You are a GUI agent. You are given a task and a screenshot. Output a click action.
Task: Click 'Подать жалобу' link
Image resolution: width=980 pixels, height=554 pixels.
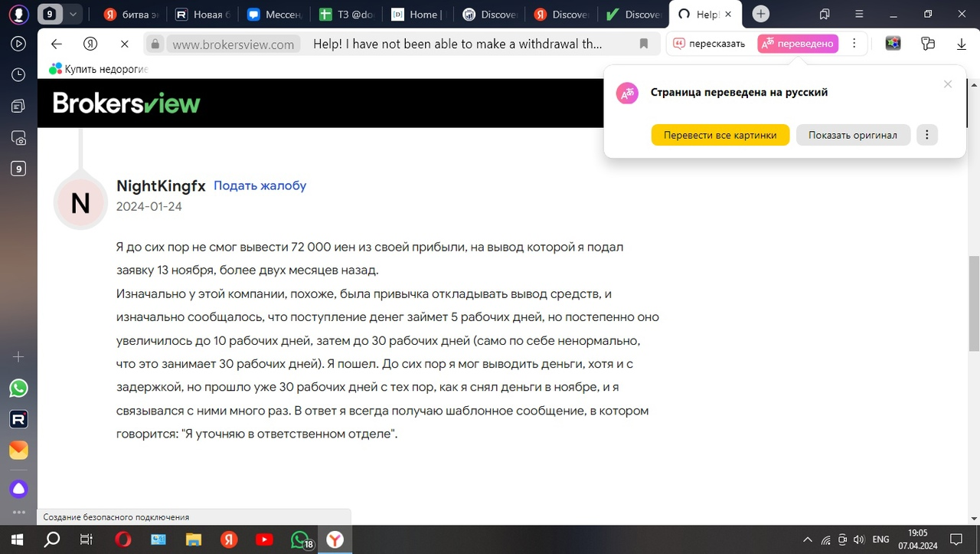click(x=260, y=185)
